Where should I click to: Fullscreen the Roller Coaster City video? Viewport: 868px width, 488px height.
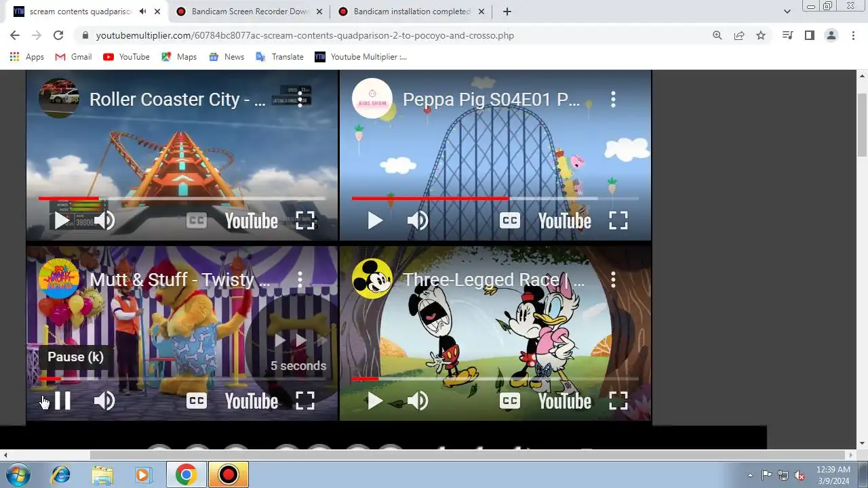[305, 220]
